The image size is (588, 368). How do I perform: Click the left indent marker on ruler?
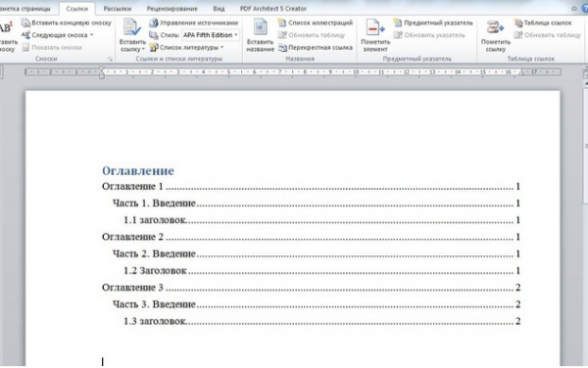pos(102,76)
